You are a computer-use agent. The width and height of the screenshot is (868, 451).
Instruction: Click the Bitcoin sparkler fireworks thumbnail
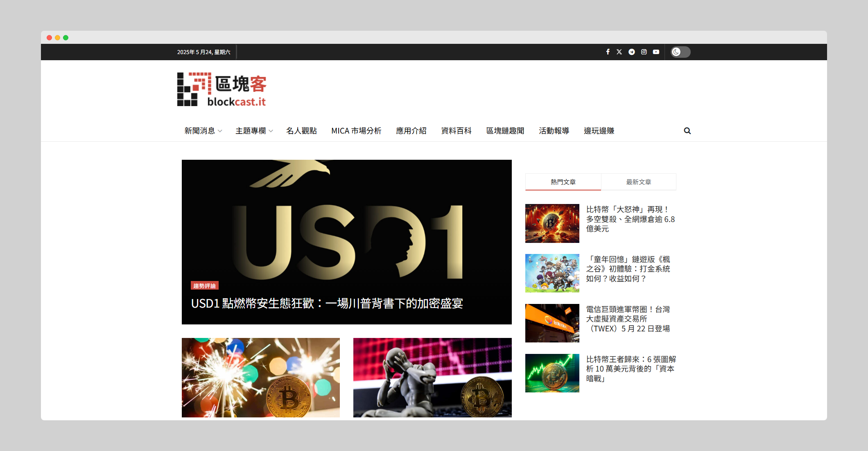260,377
